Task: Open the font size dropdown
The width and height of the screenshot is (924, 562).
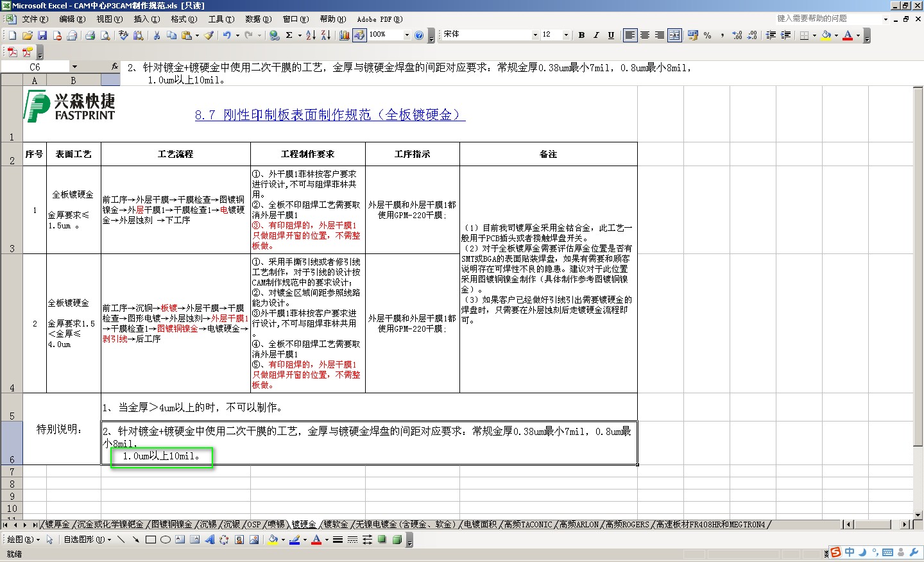Action: tap(566, 35)
